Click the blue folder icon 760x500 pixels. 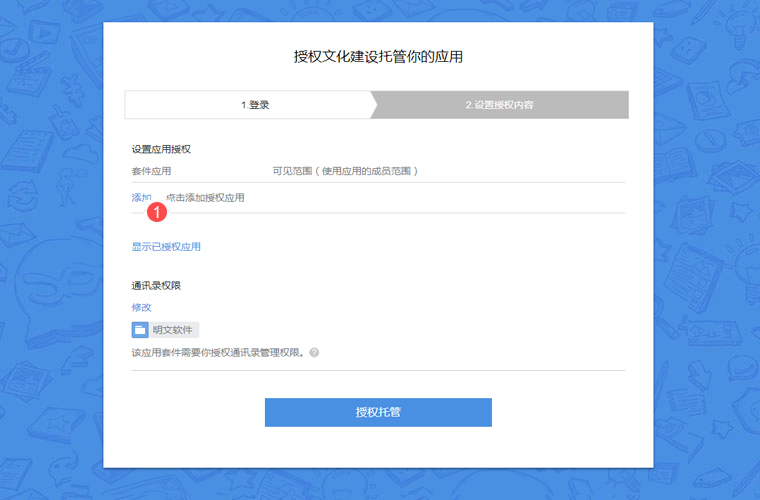(140, 330)
